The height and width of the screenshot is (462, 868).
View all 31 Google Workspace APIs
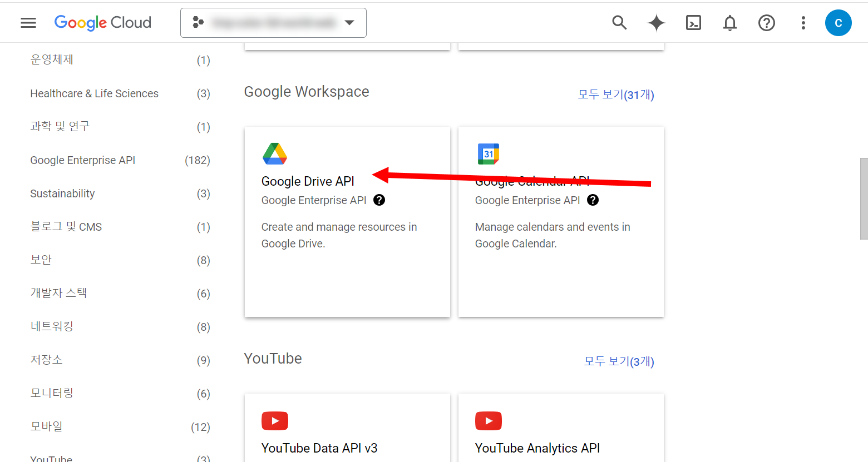coord(616,95)
